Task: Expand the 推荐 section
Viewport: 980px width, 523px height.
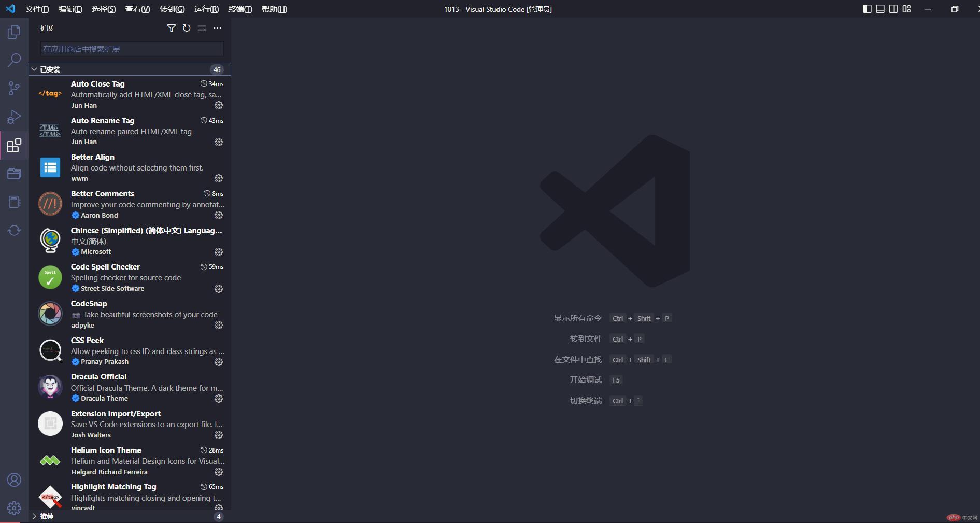Action: coord(130,516)
